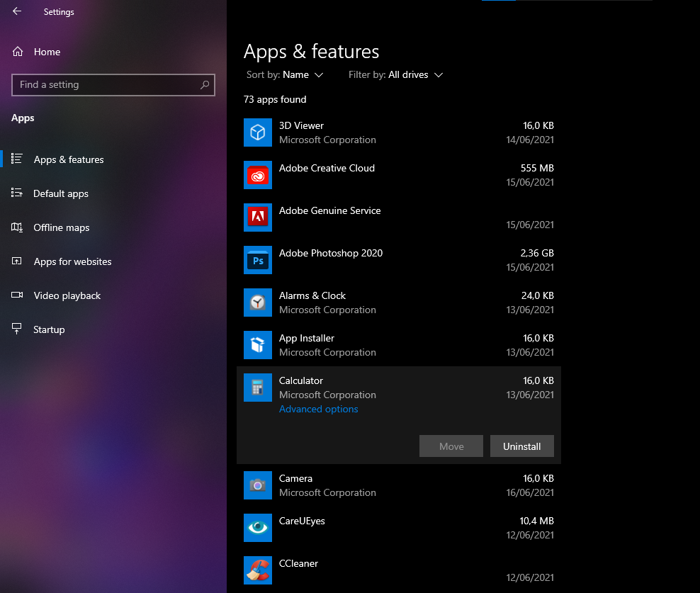
Task: Select the Adobe Creative Cloud icon
Action: pos(258,175)
